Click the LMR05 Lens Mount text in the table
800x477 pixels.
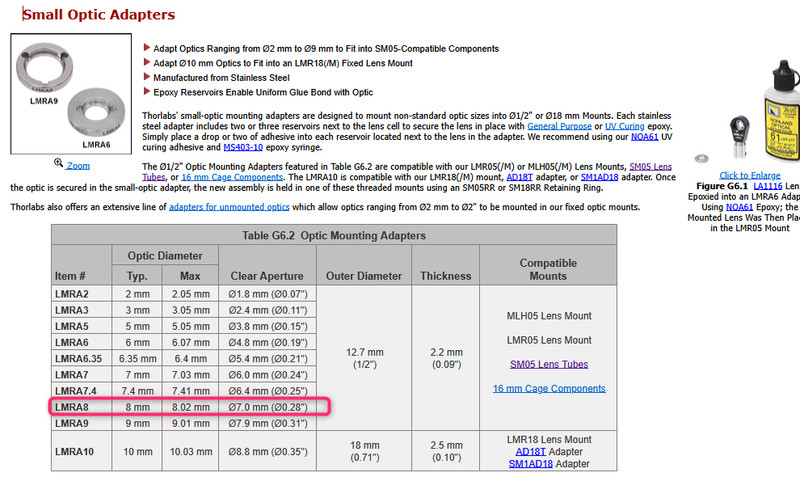pyautogui.click(x=549, y=340)
